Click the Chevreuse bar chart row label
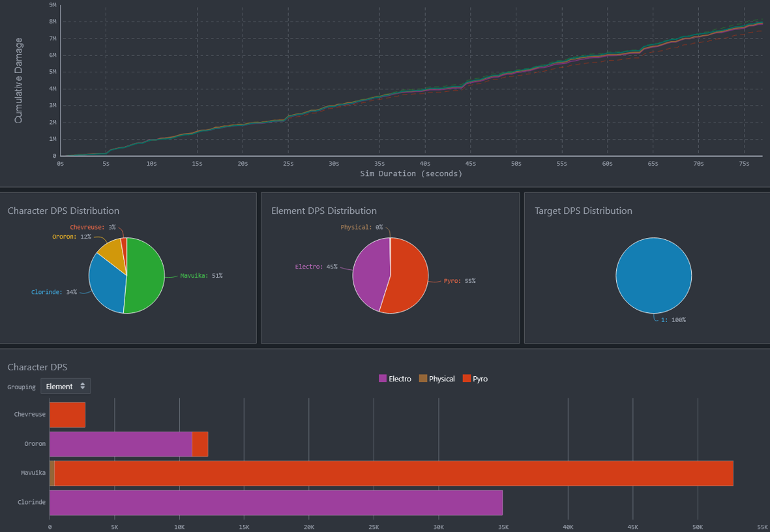This screenshot has width=770, height=532. point(30,415)
